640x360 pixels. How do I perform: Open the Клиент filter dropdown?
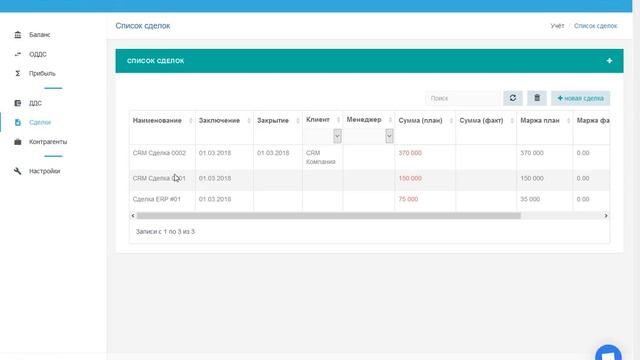pos(337,136)
